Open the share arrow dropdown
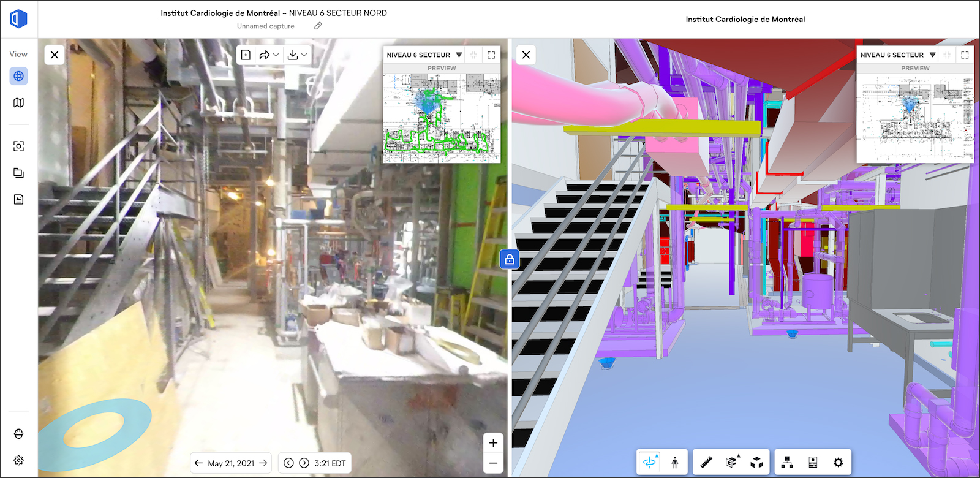Viewport: 980px width, 478px height. 269,55
